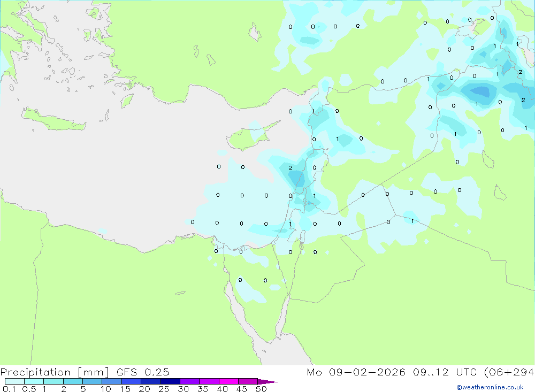
Task: Click the legend label '40'
Action: point(223,389)
